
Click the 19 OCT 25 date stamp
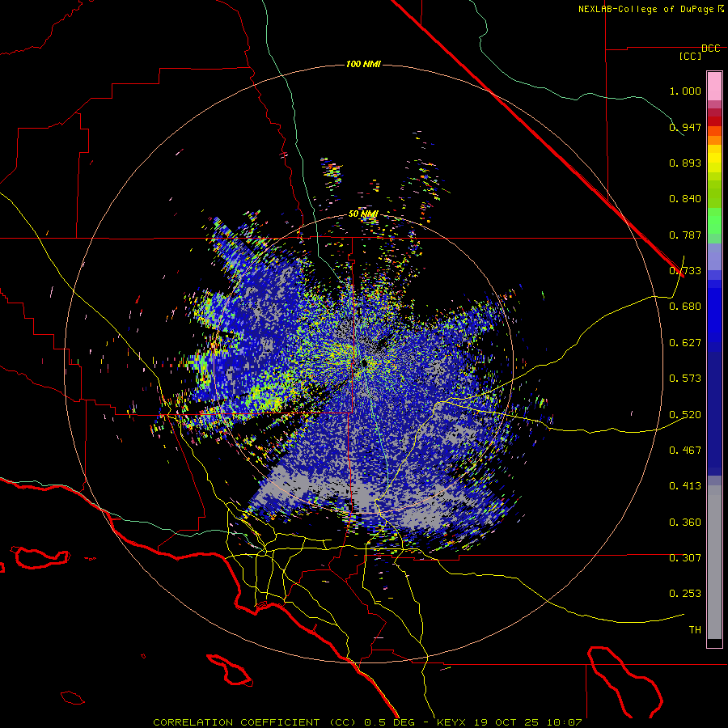(x=507, y=722)
